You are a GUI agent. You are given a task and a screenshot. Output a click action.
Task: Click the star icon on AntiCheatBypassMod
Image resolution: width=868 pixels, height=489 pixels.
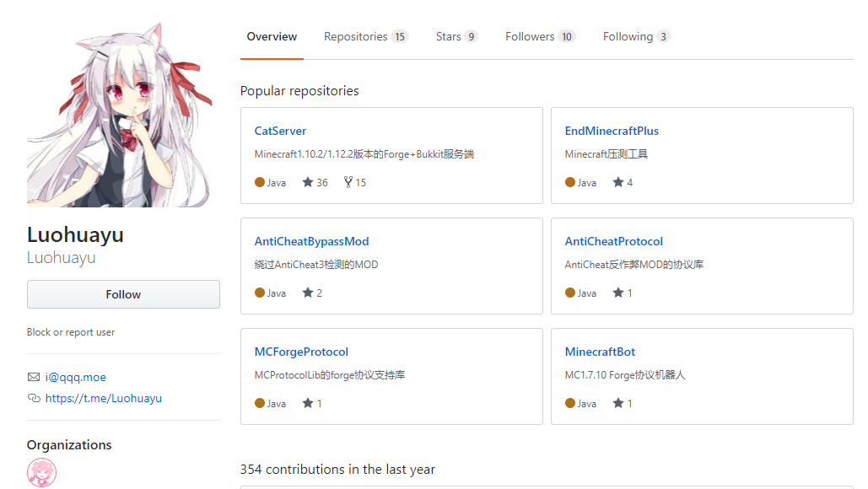[x=308, y=293]
